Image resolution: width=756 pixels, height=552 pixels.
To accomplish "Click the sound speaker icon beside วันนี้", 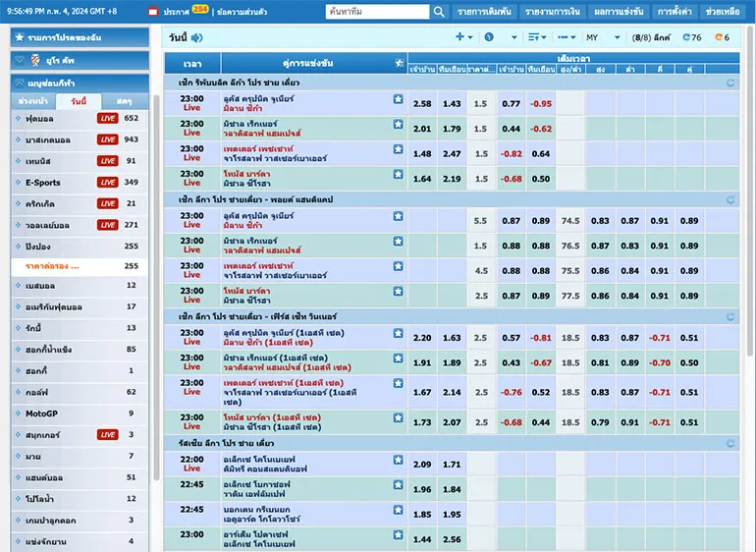I will point(196,37).
